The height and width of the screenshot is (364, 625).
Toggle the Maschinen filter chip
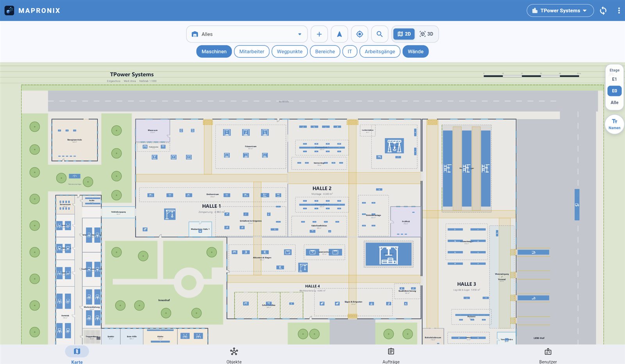(x=214, y=52)
